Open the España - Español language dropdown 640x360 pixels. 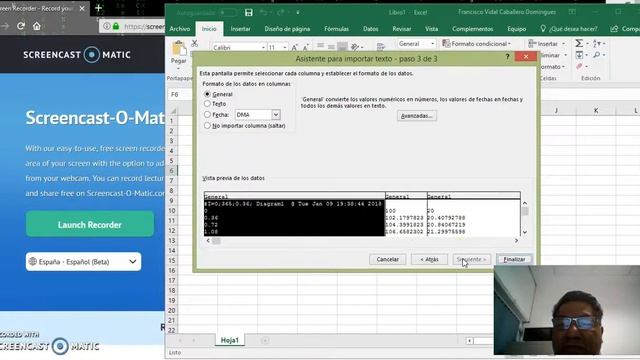point(84,262)
